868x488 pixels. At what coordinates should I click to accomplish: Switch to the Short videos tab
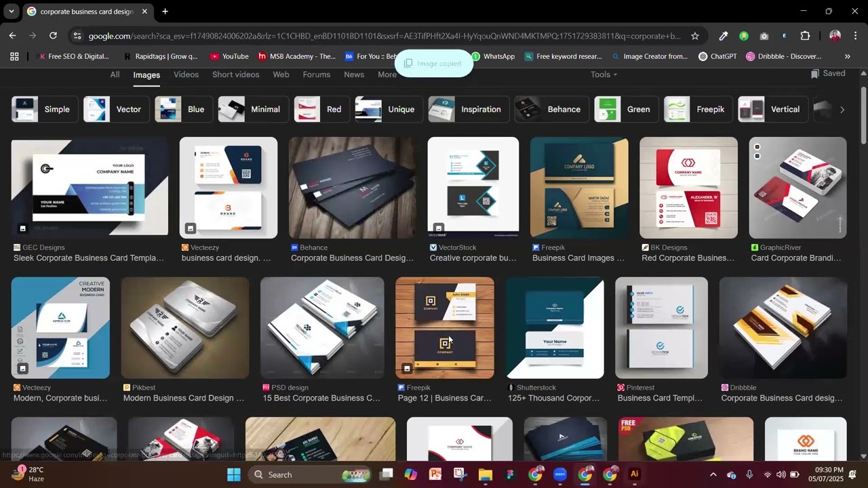236,75
